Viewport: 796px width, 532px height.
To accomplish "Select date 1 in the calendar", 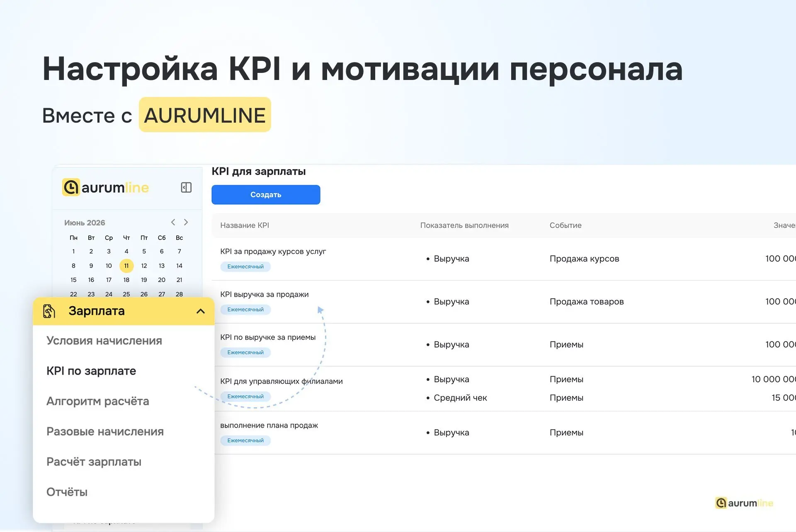I will click(73, 251).
